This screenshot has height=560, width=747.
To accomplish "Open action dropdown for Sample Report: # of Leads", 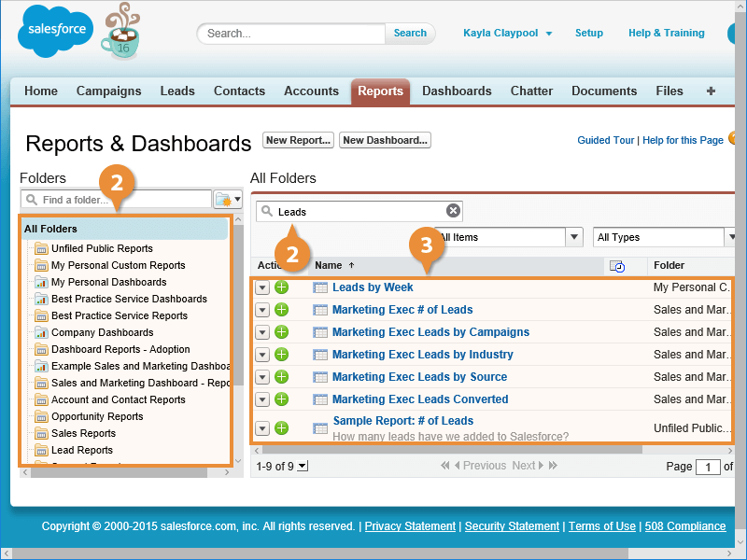I will [x=262, y=428].
